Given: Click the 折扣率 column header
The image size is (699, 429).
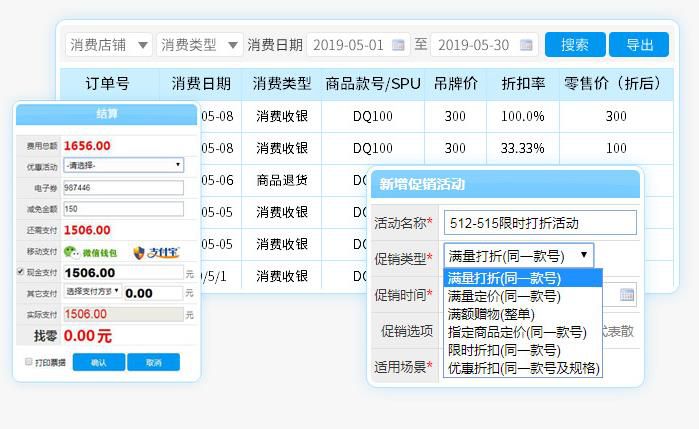Looking at the screenshot, I should click(x=523, y=84).
